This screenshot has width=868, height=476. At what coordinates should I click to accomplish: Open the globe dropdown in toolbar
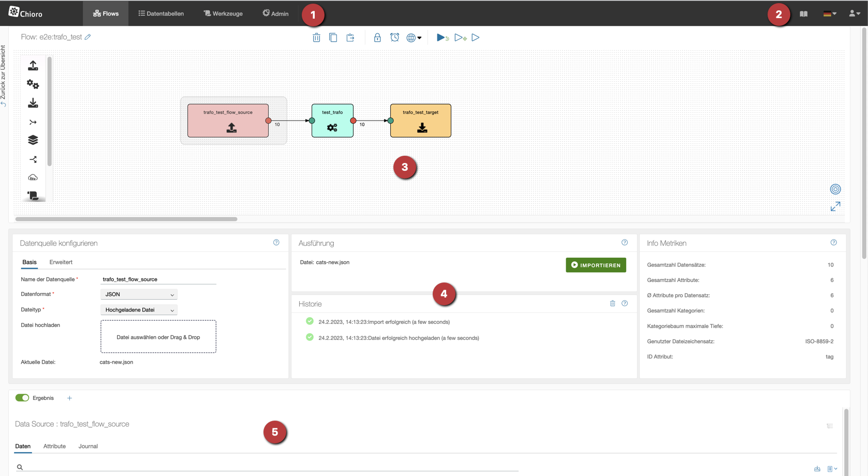[x=414, y=38]
